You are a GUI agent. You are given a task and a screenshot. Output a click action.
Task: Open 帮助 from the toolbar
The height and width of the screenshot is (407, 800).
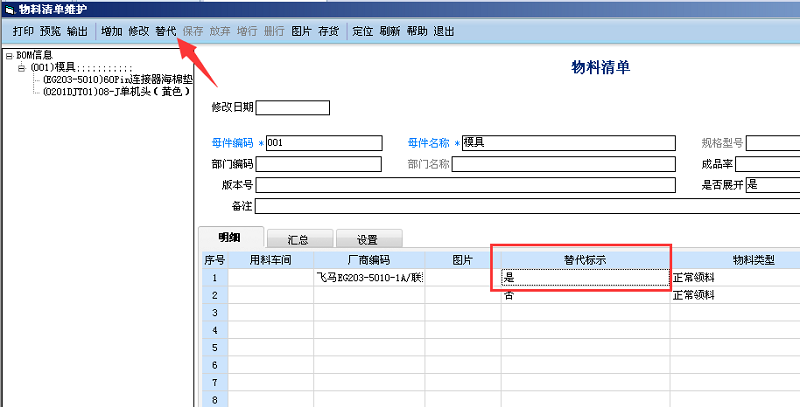click(417, 31)
